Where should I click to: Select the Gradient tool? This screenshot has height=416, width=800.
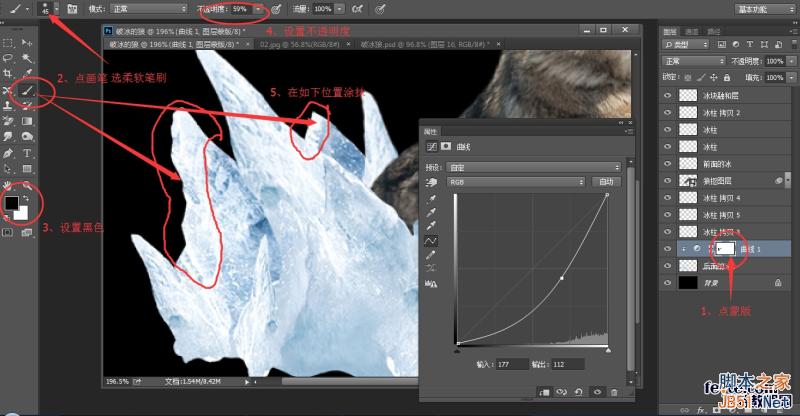point(27,121)
